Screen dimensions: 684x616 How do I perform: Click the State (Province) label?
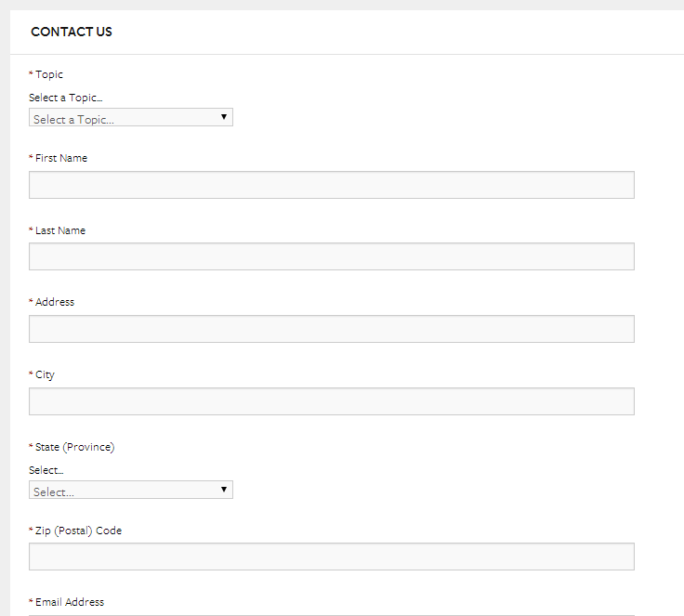(x=74, y=447)
